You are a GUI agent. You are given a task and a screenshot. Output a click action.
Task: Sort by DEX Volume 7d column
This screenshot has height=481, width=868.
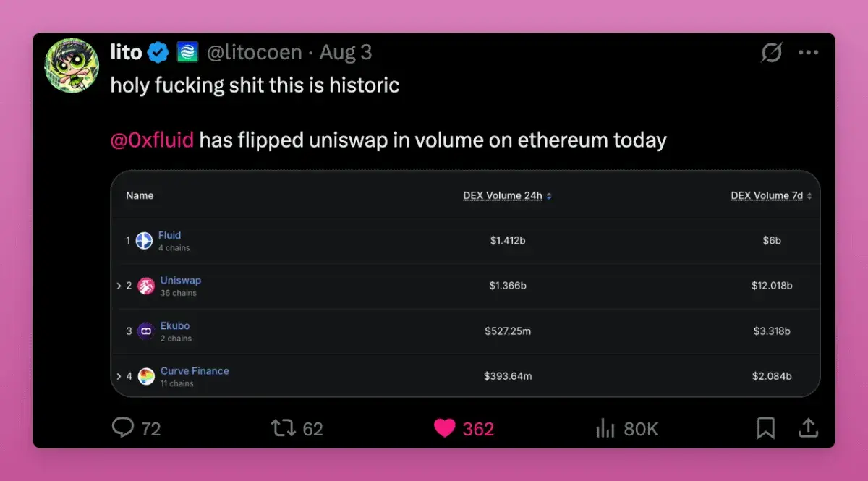pyautogui.click(x=771, y=195)
